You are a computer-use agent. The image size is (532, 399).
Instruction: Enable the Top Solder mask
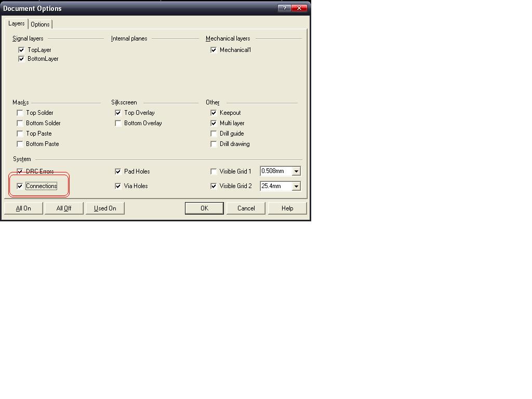[x=20, y=113]
